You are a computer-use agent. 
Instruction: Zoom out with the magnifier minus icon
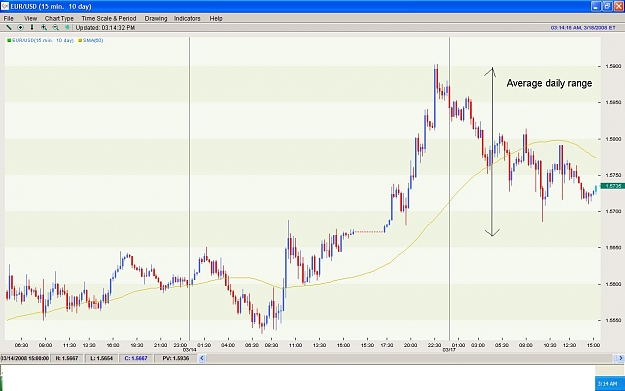pyautogui.click(x=55, y=28)
